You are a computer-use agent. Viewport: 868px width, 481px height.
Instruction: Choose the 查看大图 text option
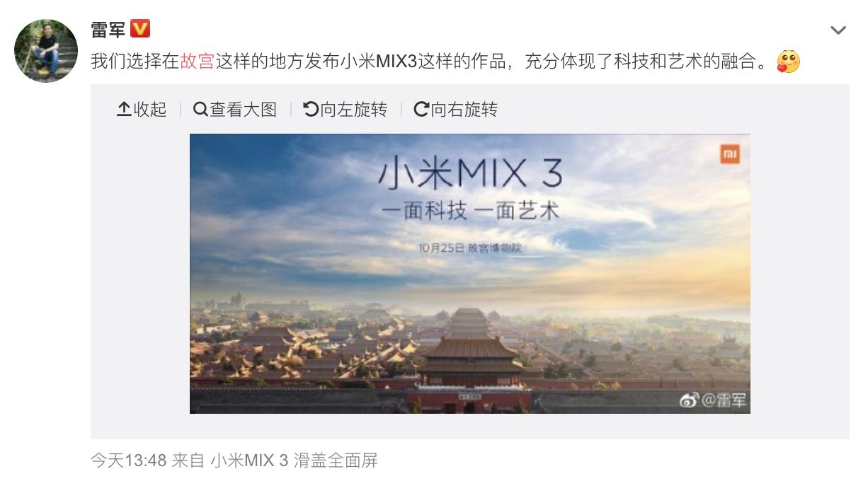243,109
